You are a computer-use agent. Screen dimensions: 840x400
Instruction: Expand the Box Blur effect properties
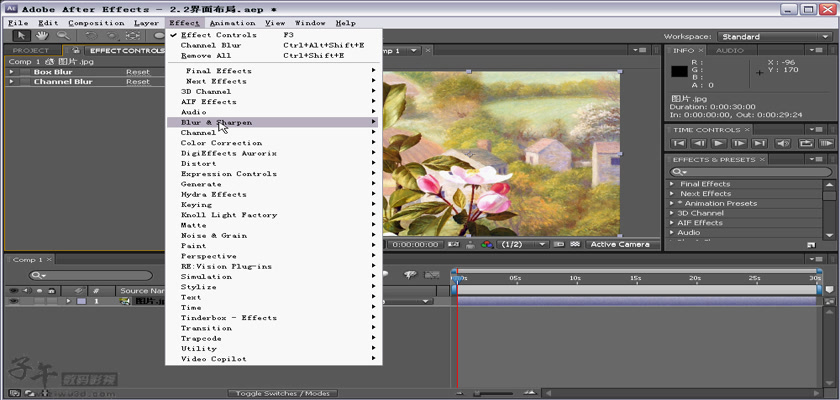tap(11, 72)
